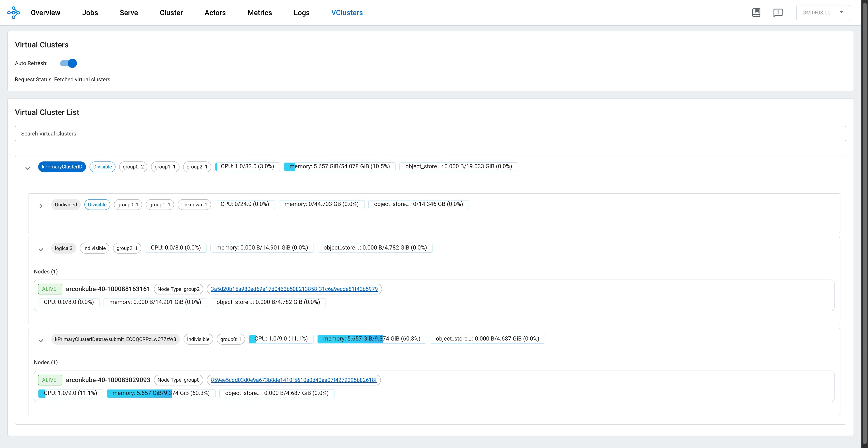Open the GMT+08:00 timezone dropdown
Screen dimensions: 868x448
pos(823,12)
